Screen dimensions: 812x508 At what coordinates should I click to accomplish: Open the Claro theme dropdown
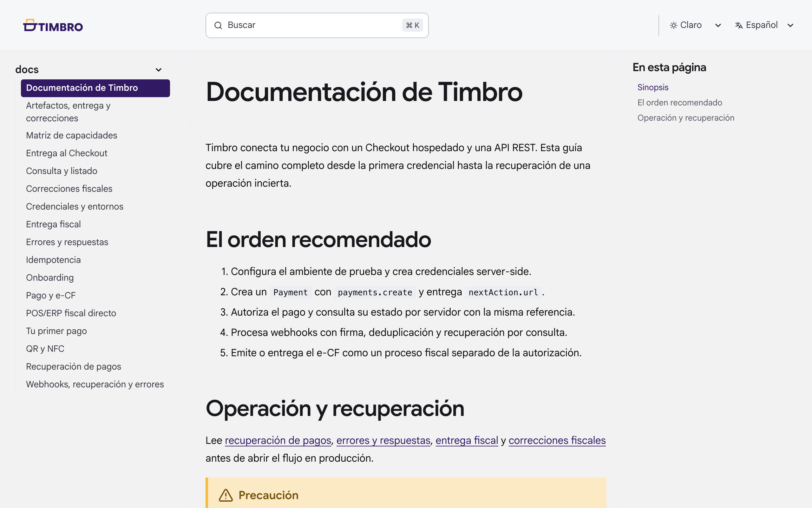[695, 25]
